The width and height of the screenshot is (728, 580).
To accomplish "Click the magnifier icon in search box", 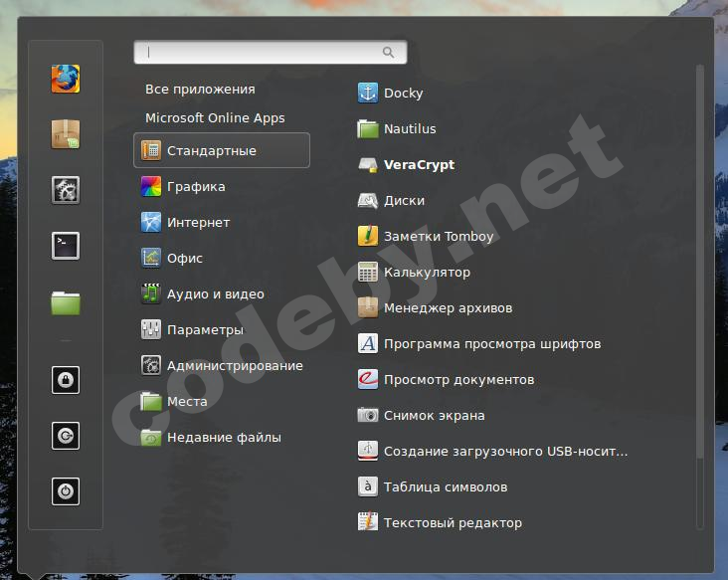I will tap(388, 52).
